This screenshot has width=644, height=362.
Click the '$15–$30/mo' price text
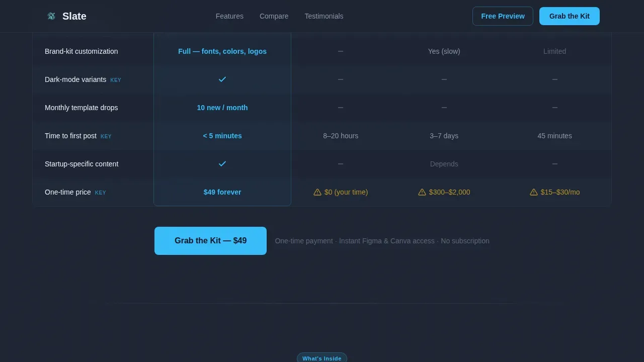coord(560,192)
